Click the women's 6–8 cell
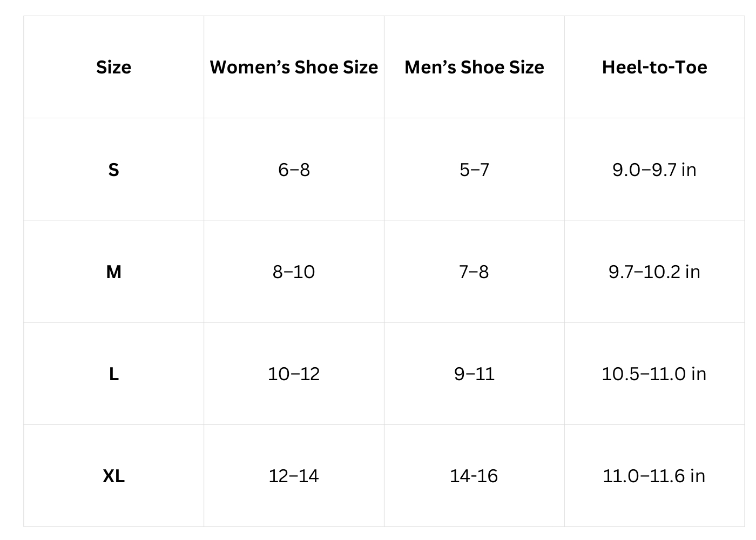Viewport: 756px width, 540px height. [x=294, y=170]
